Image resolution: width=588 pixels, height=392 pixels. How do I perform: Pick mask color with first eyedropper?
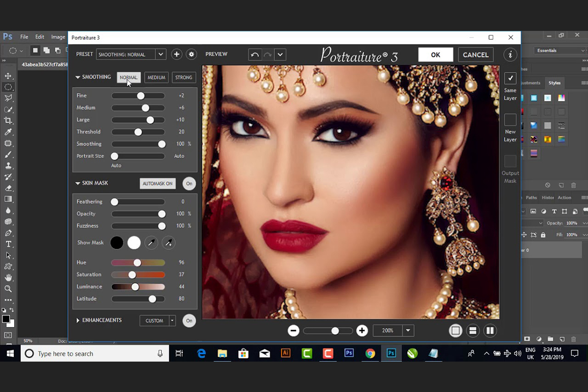[x=151, y=243]
